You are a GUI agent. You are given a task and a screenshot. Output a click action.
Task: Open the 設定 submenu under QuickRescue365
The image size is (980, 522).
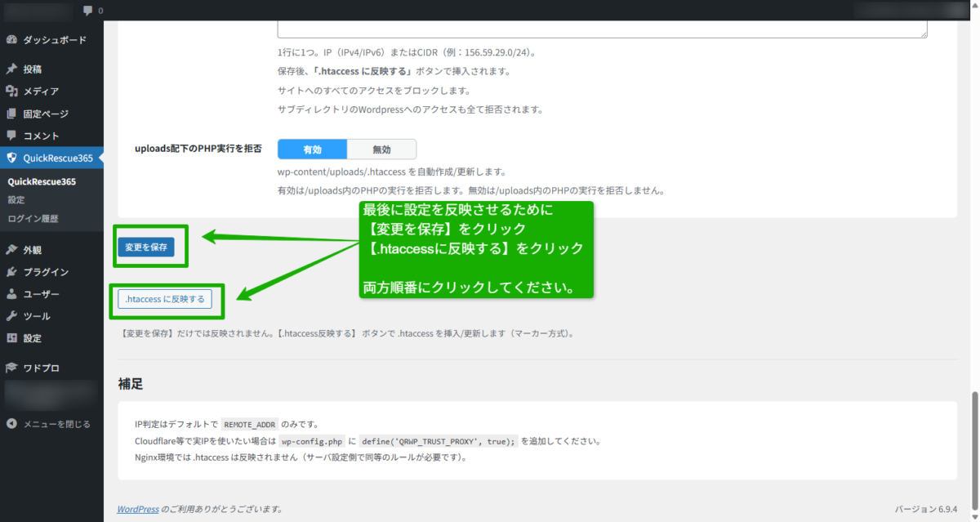pos(16,200)
